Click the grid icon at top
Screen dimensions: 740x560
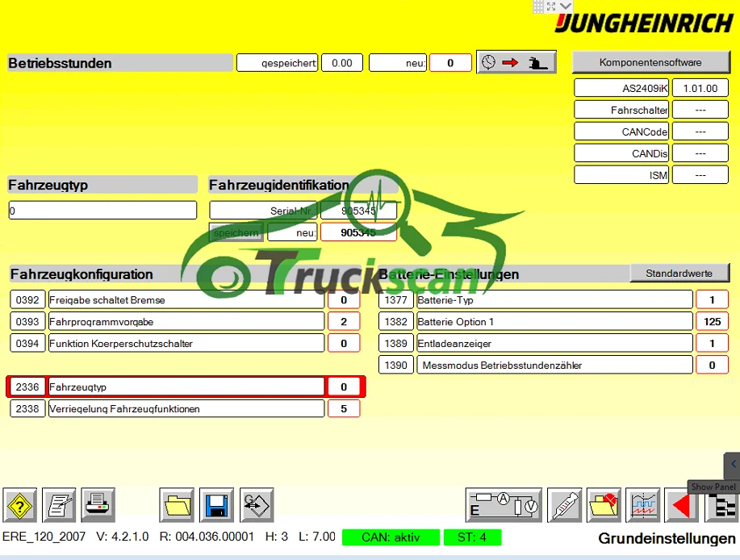click(x=538, y=6)
